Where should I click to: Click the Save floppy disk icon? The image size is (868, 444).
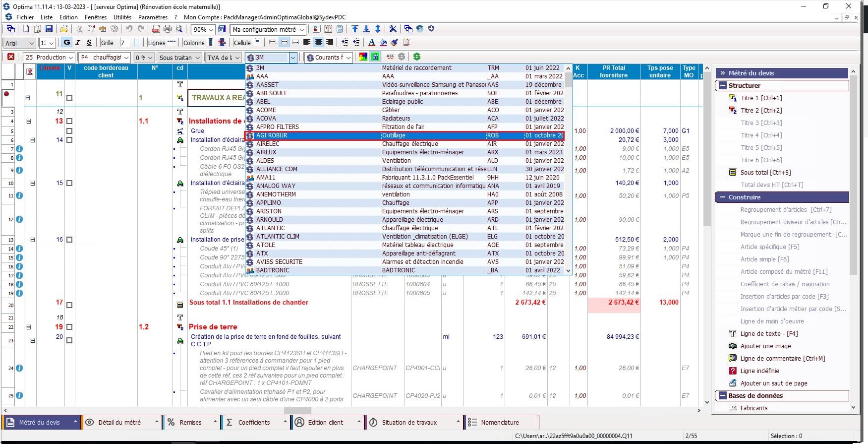pos(49,29)
